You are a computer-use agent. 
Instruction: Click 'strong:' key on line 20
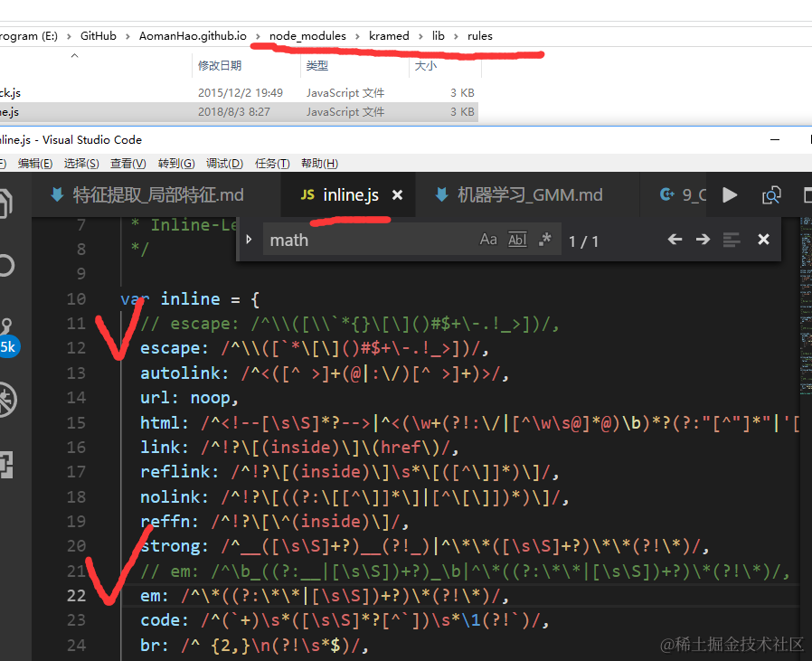pyautogui.click(x=175, y=546)
